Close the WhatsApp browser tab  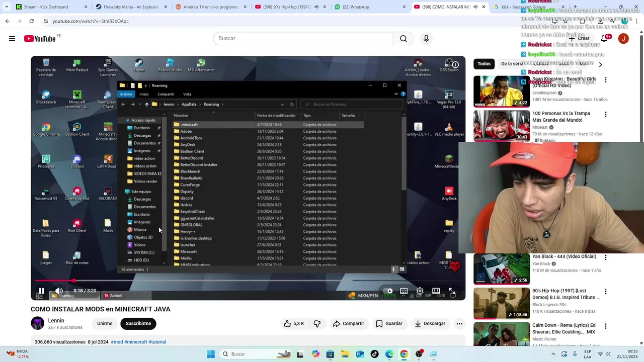[404, 7]
